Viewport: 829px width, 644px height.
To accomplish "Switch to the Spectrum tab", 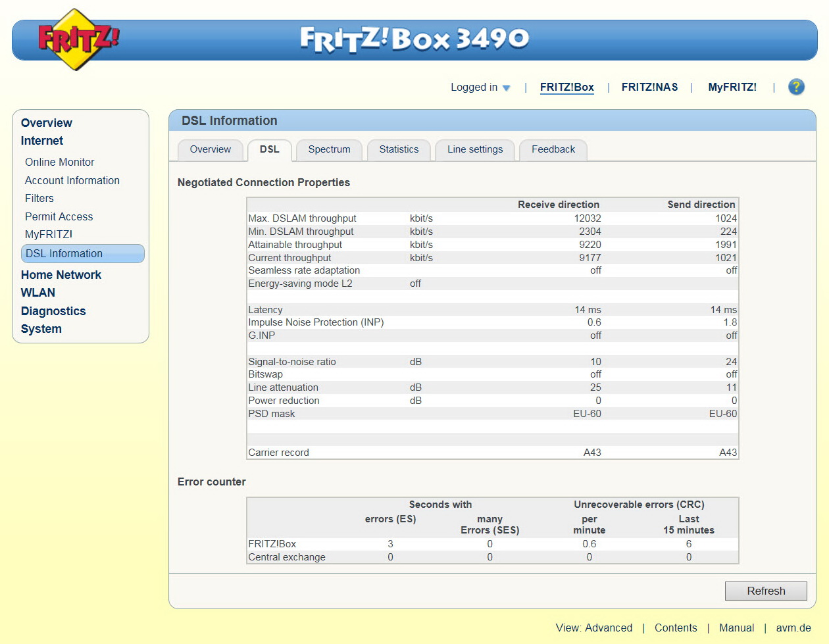I will 329,149.
